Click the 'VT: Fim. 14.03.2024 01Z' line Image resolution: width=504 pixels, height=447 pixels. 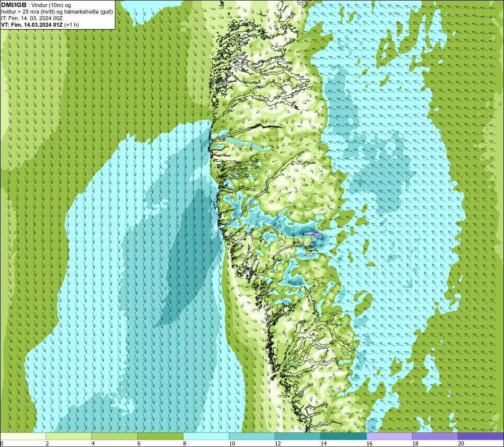coord(32,25)
